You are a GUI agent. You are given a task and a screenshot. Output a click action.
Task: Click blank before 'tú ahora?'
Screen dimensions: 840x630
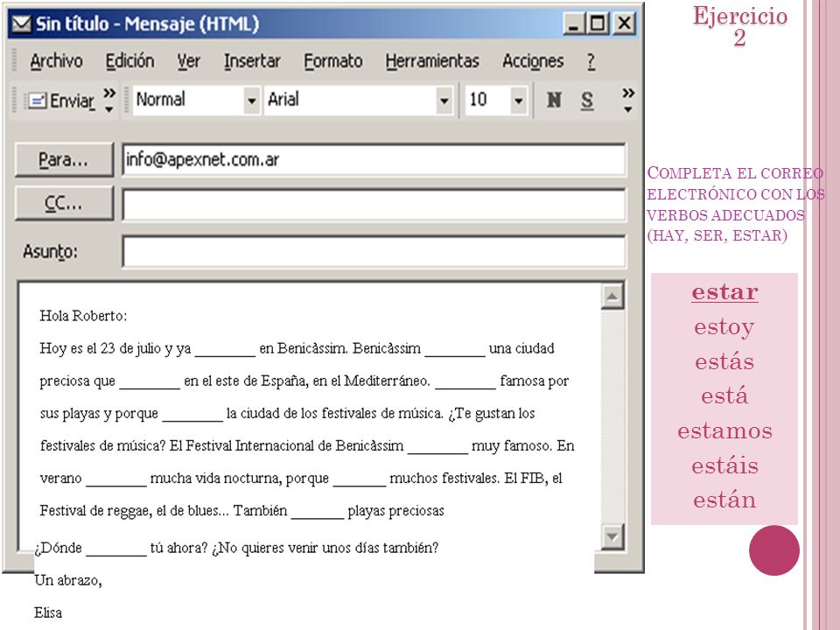click(116, 550)
